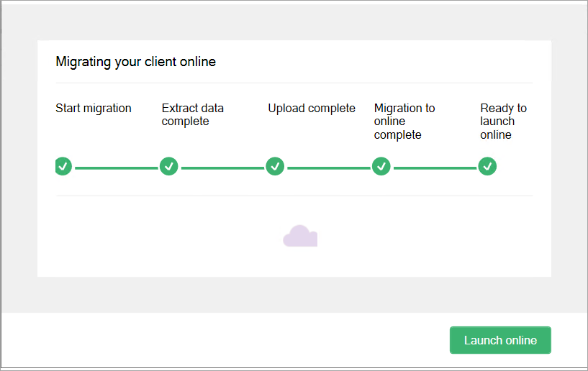
Task: Click empty footer area left of Launch online
Action: tap(216, 341)
